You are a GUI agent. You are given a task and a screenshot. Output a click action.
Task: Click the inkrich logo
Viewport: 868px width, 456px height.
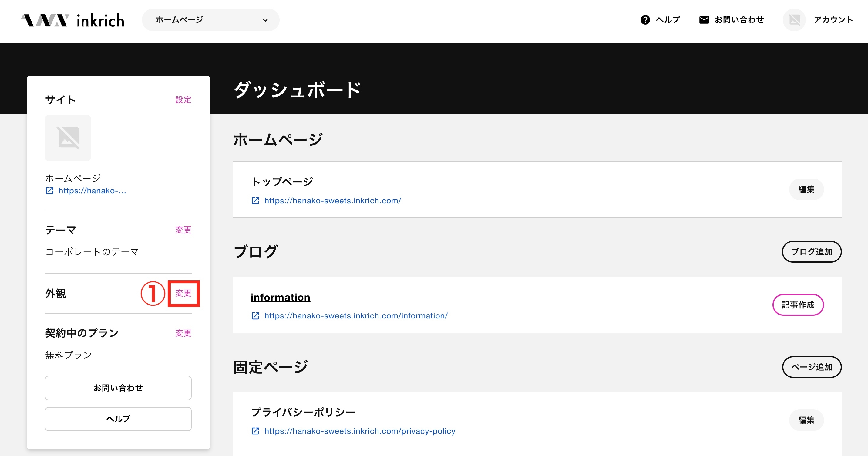[72, 20]
